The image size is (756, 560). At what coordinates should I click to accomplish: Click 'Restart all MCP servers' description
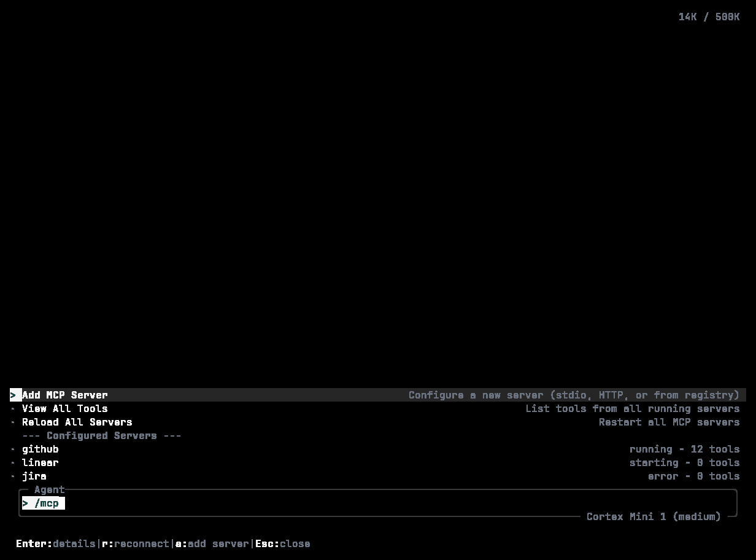pos(669,422)
